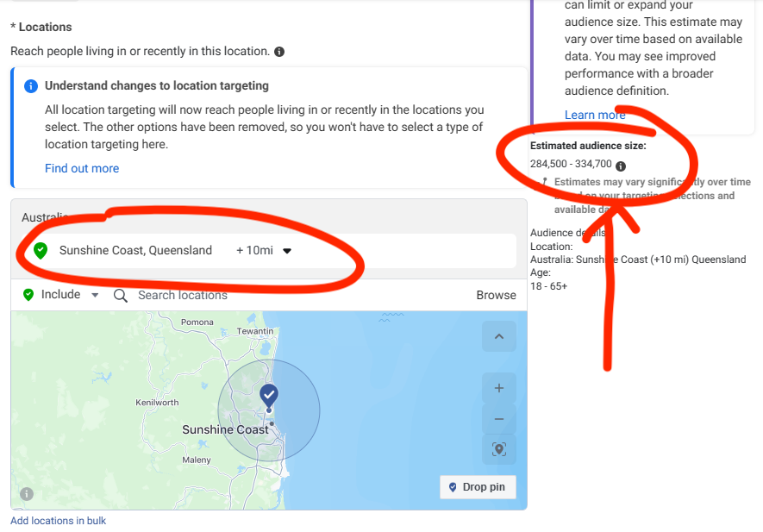Click the map attribution info icon in the map corner

tap(26, 494)
